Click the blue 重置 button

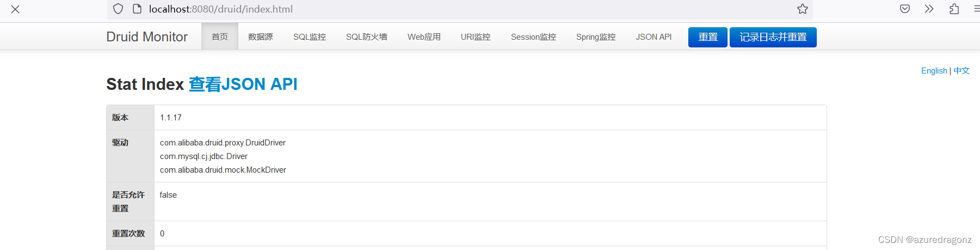708,37
